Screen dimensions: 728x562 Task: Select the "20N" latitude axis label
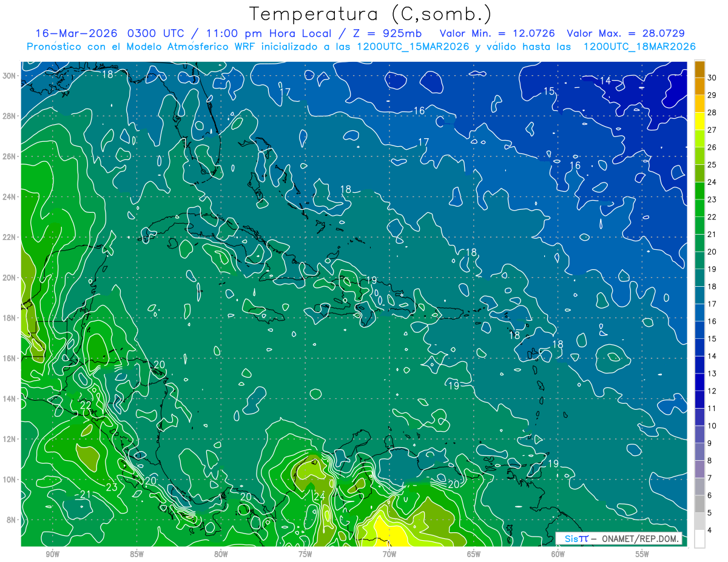pos(10,278)
